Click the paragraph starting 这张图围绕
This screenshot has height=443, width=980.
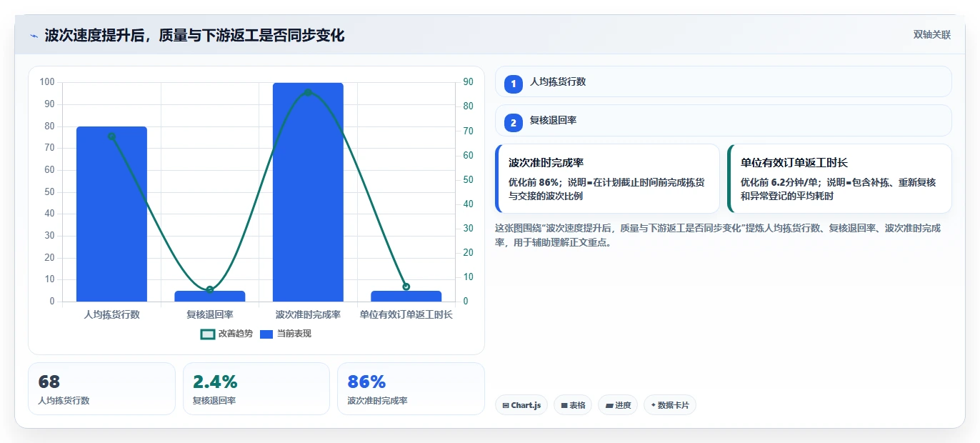[x=718, y=235]
